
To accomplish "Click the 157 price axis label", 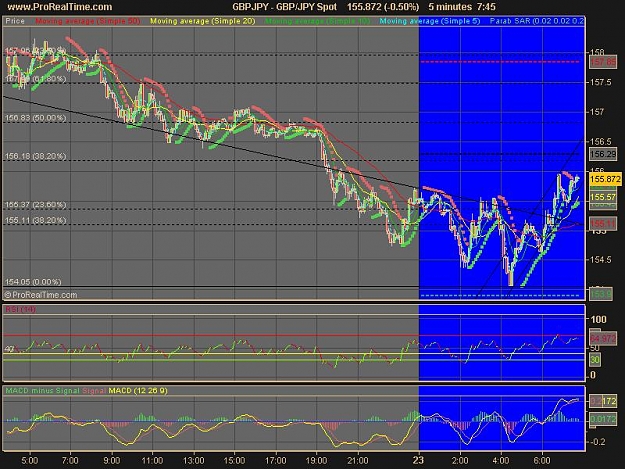I will coord(597,112).
